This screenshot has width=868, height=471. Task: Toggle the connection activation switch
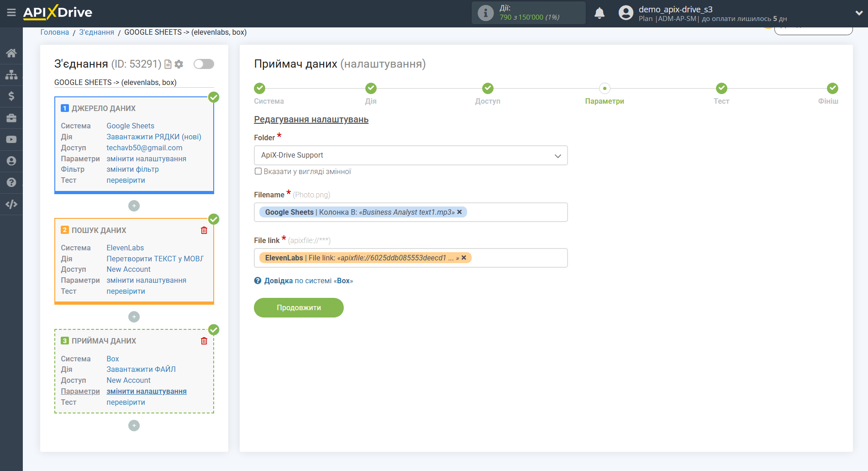[x=204, y=64]
